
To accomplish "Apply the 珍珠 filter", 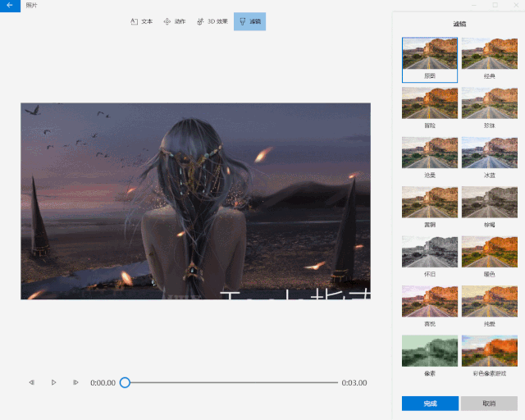I will click(x=489, y=108).
